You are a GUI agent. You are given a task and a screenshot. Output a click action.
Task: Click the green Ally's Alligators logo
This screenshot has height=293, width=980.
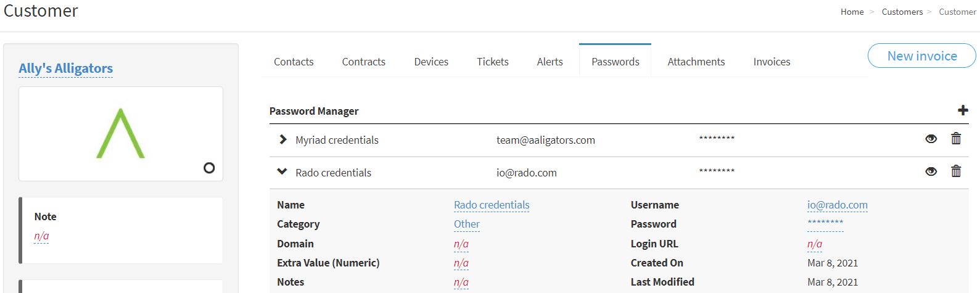point(120,133)
